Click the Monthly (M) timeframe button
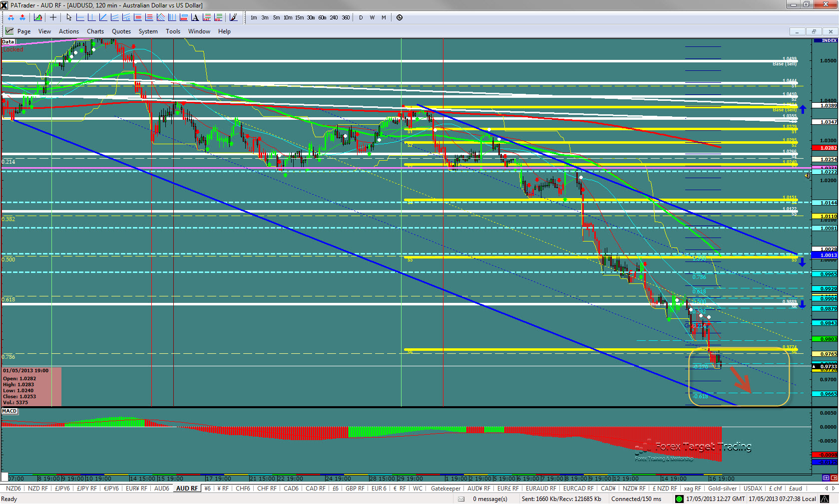839x504 pixels. [384, 17]
